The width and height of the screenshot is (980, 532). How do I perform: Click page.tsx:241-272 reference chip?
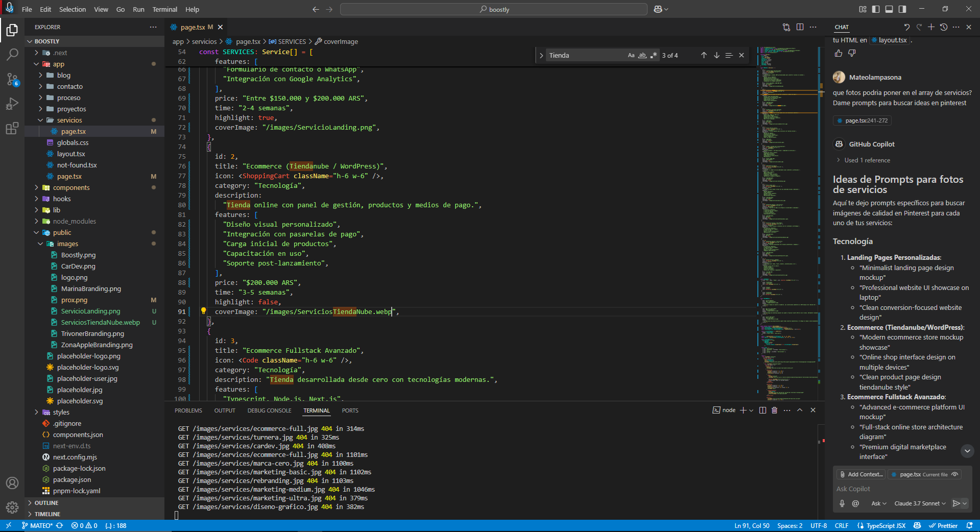coord(863,120)
